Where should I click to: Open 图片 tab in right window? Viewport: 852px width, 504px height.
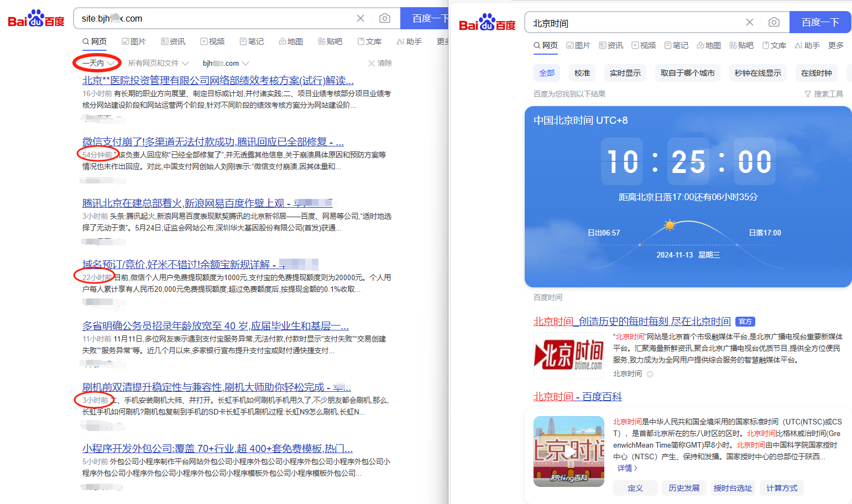(x=578, y=45)
